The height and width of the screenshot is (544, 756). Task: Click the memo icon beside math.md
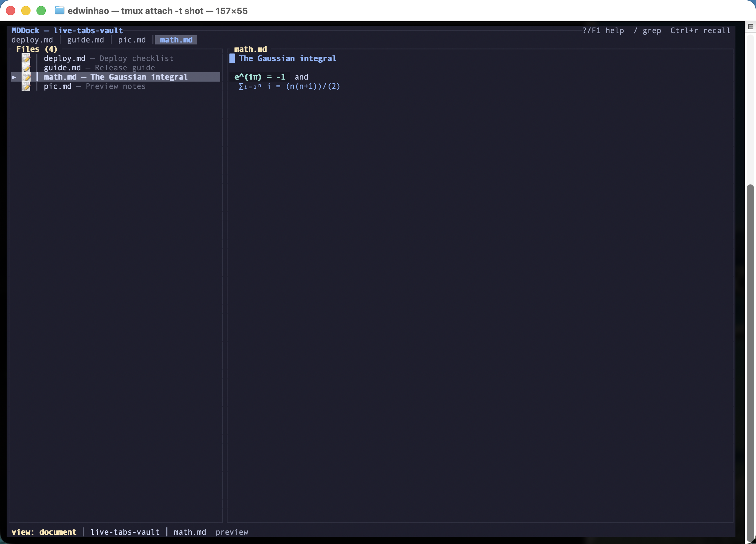coord(26,77)
